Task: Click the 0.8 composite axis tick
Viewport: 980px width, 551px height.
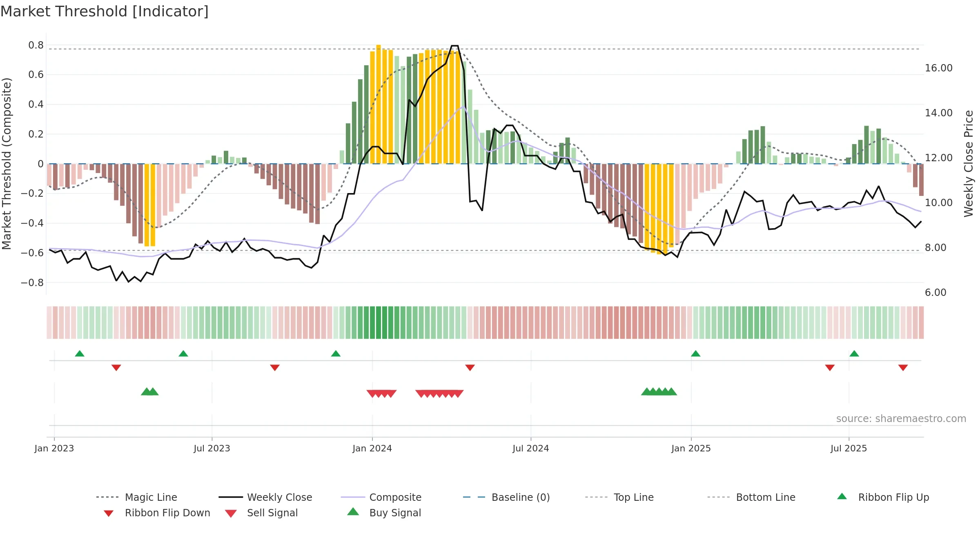Action: tap(36, 45)
